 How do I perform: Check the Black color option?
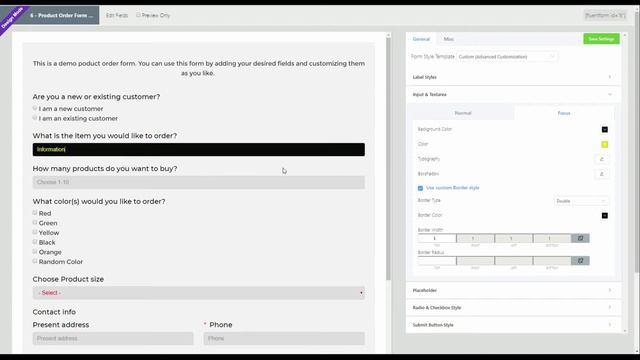35,242
